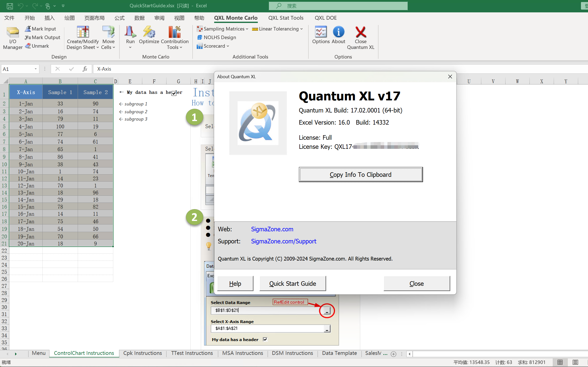Open the QXL DOE ribbon tab
The height and width of the screenshot is (367, 588).
pos(326,18)
